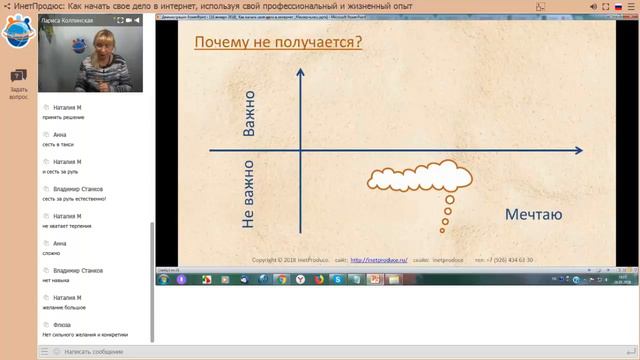Click message icon beside Флюза
The height and width of the screenshot is (360, 640).
[x=46, y=324]
